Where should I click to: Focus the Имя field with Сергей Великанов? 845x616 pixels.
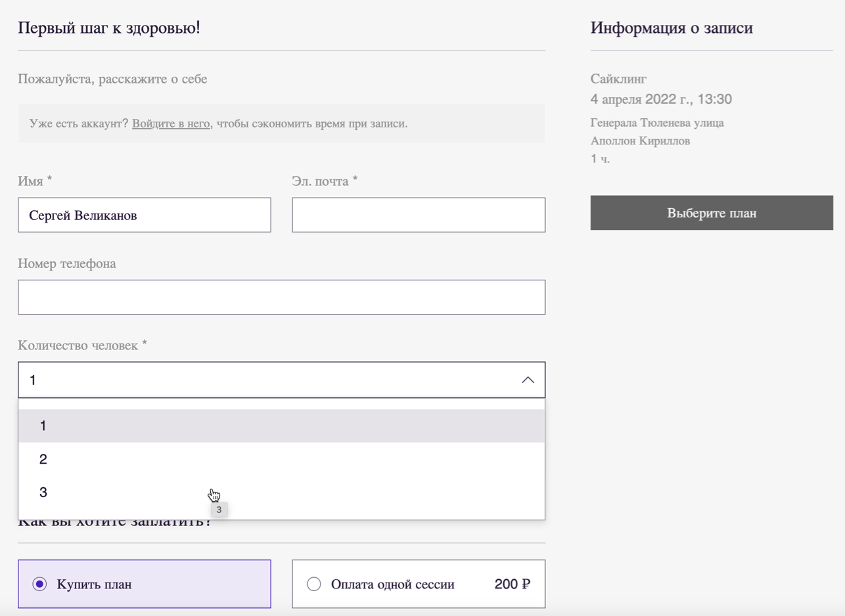click(x=145, y=215)
